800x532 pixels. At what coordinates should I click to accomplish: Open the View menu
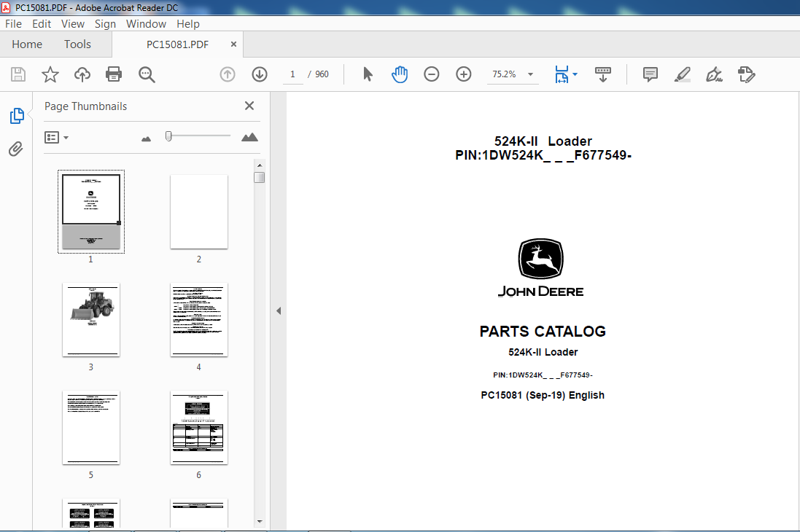pos(73,24)
